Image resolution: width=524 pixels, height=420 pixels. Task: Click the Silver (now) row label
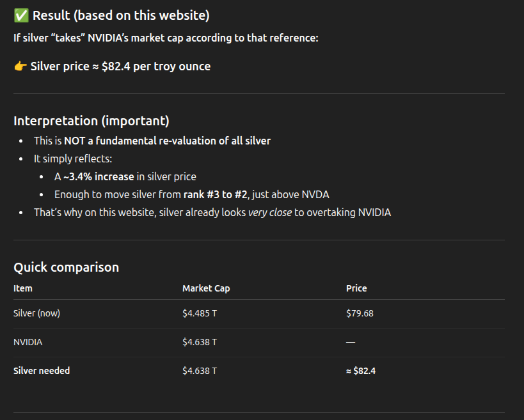(x=36, y=313)
